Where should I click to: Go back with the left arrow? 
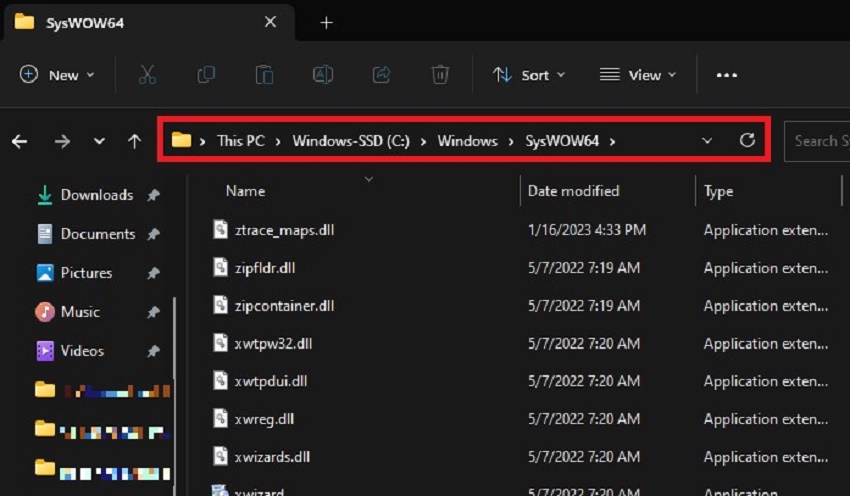[x=20, y=141]
